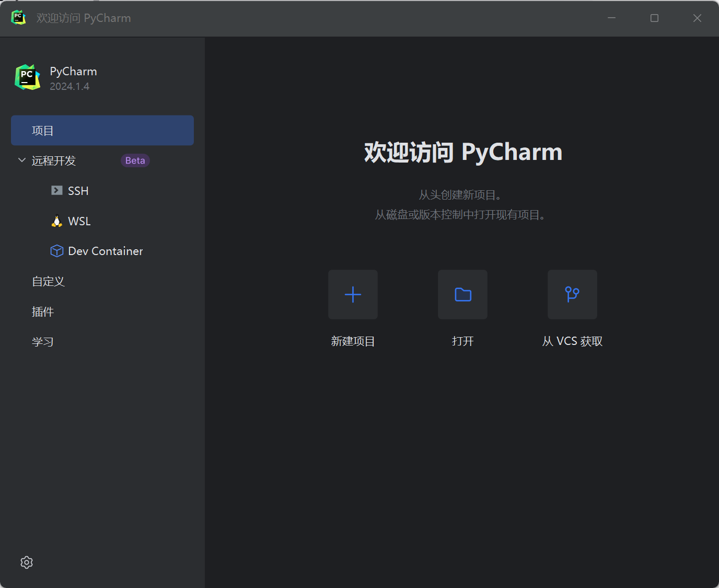Select the SSH remote option label

pos(78,191)
